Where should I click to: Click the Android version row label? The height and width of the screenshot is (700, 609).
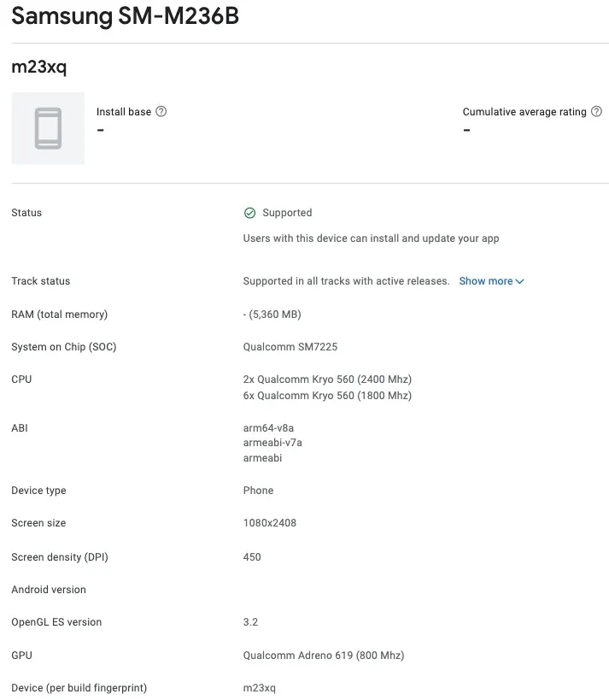click(48, 589)
